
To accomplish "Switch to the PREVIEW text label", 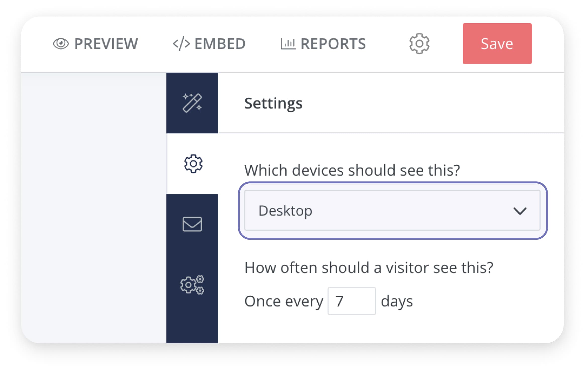I will coord(106,44).
